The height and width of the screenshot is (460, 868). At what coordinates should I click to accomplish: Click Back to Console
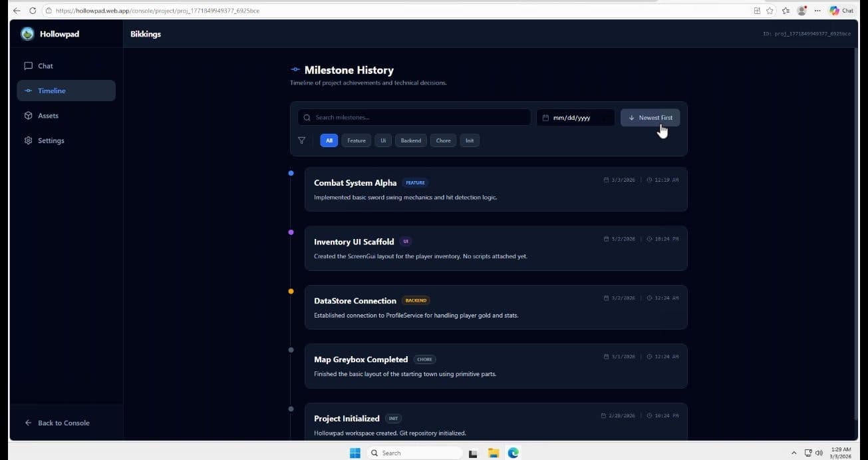point(57,423)
